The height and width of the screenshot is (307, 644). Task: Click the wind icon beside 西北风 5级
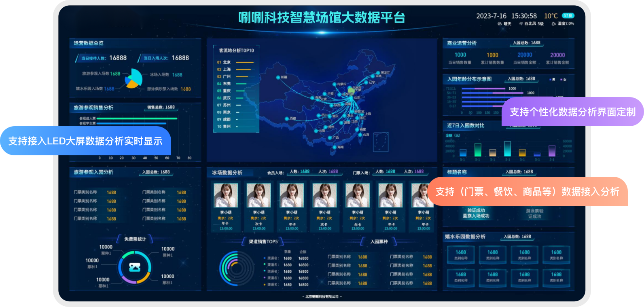(521, 24)
